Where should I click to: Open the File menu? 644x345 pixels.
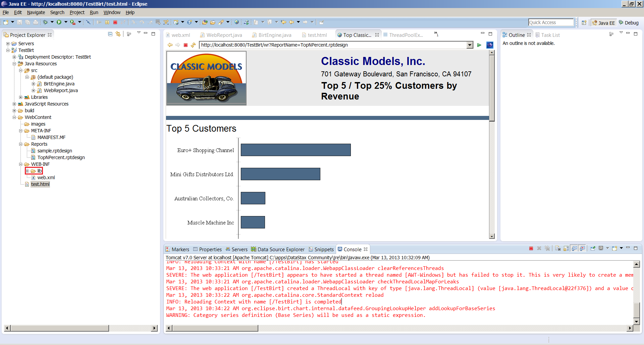coord(6,12)
